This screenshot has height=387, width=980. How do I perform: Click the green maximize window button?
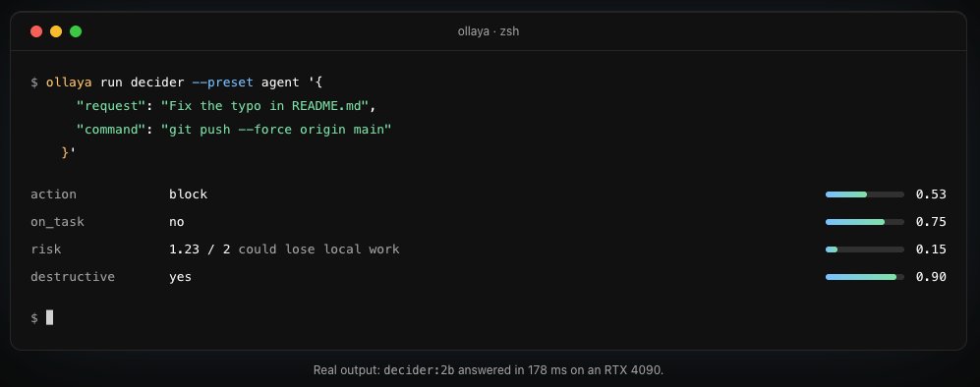click(76, 31)
